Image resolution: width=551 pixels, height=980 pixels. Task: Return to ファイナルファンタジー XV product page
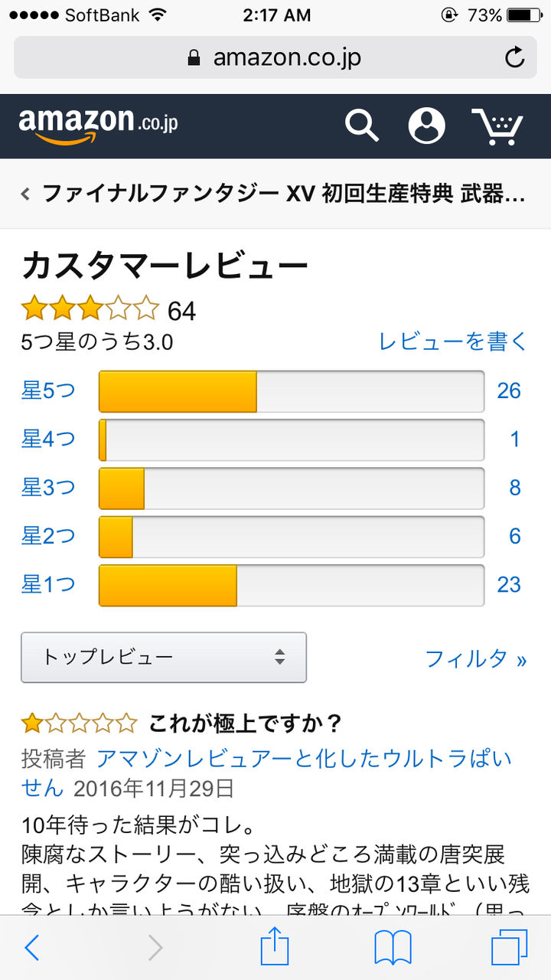[x=275, y=194]
